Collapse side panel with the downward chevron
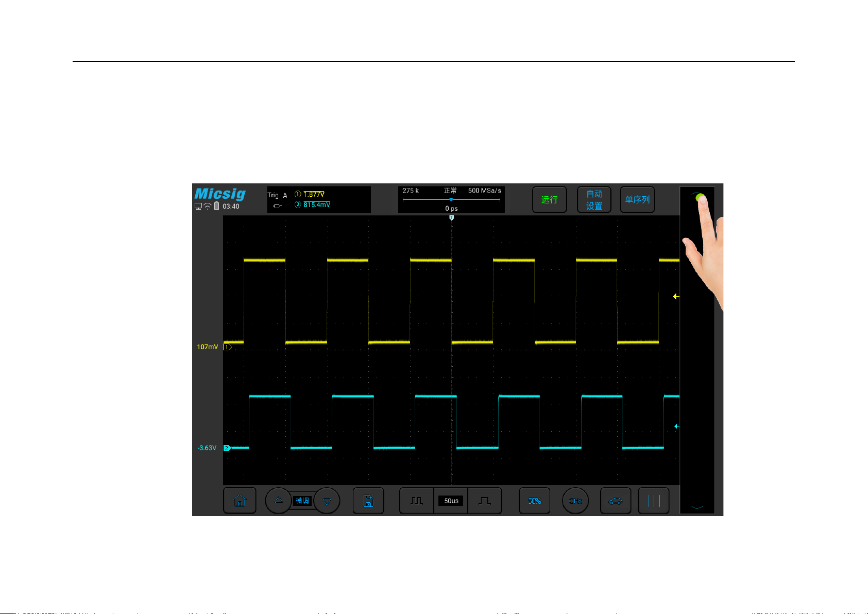Viewport: 868px width, 614px height. click(x=697, y=507)
